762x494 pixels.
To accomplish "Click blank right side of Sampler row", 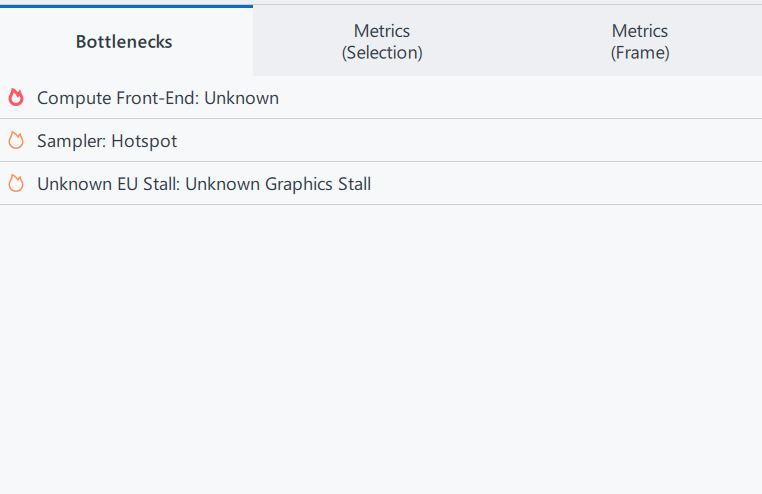I will [x=560, y=141].
